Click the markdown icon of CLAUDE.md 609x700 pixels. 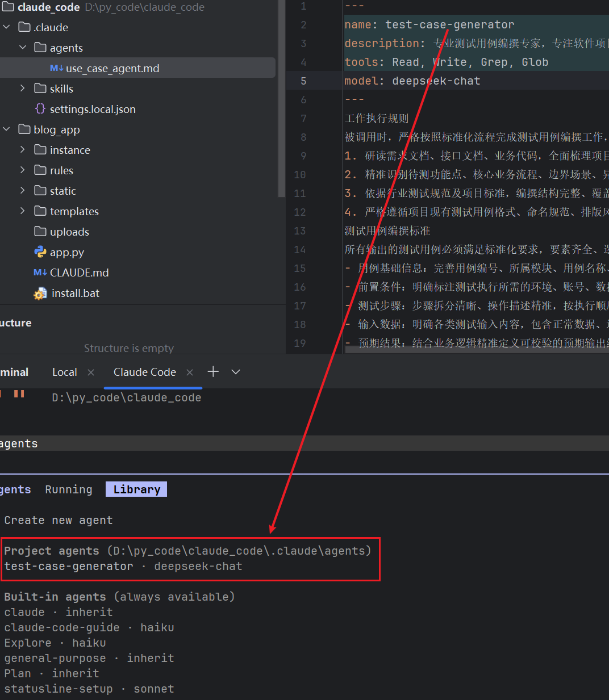click(x=40, y=273)
